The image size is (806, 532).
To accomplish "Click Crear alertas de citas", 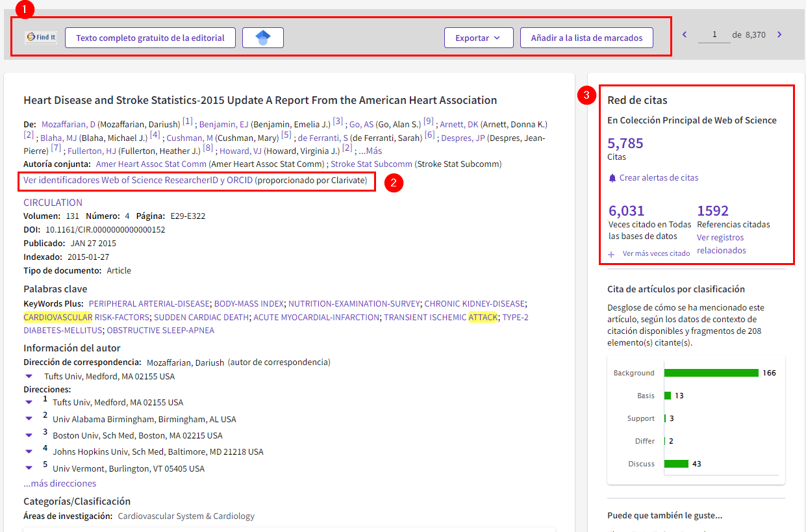I will tap(659, 178).
